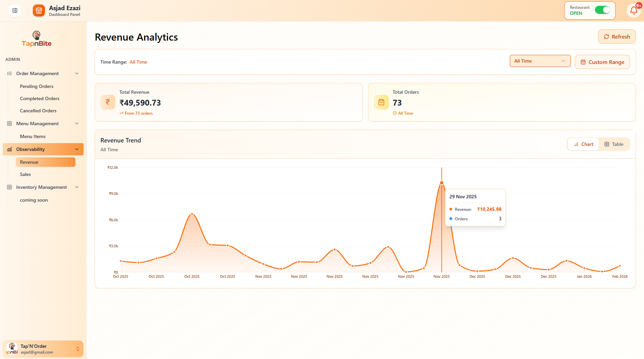The height and width of the screenshot is (359, 644).
Task: Open the Custom Range picker
Action: [x=602, y=62]
